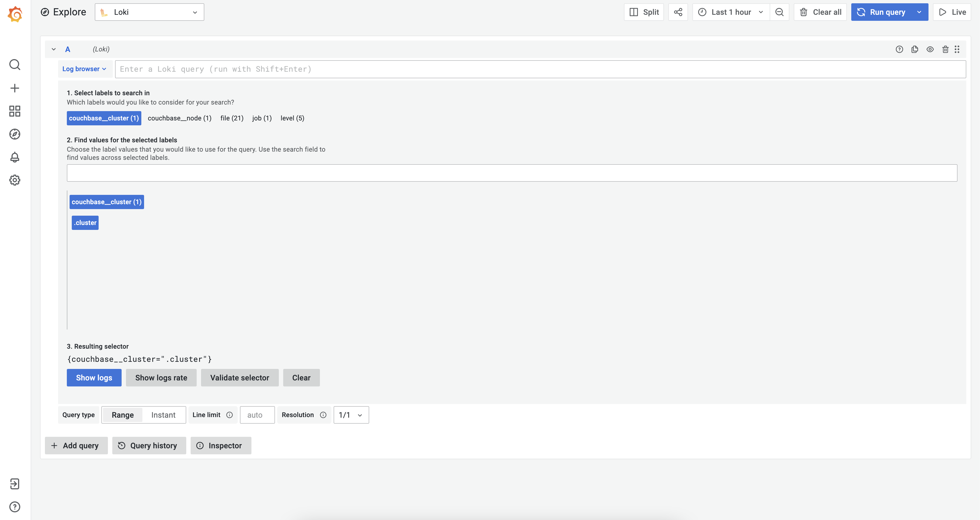Click the sign-in icon in the sidebar

(x=15, y=484)
